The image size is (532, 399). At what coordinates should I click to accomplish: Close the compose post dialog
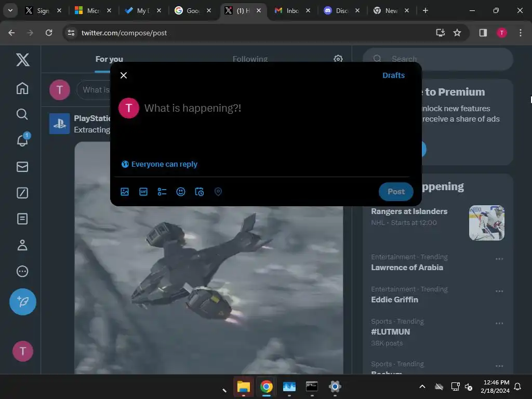pyautogui.click(x=124, y=75)
